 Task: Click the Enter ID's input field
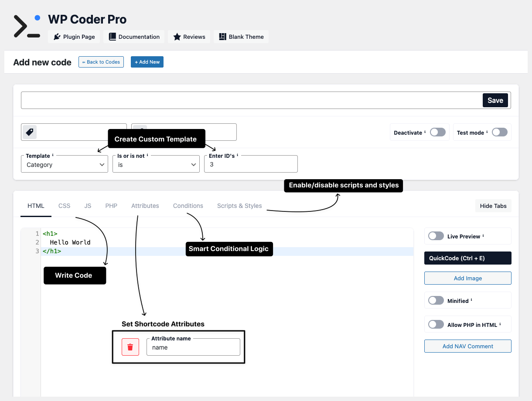click(251, 164)
